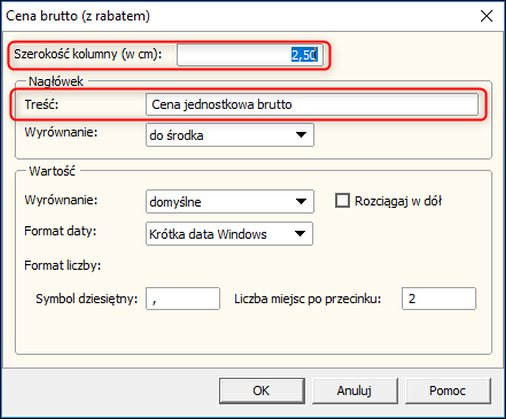Confirm with the OK button

(262, 391)
